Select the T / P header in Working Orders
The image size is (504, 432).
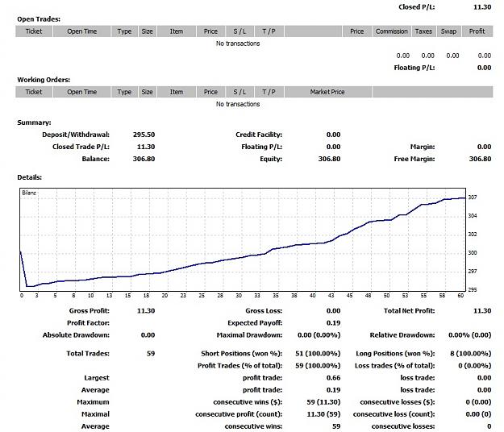tap(269, 92)
